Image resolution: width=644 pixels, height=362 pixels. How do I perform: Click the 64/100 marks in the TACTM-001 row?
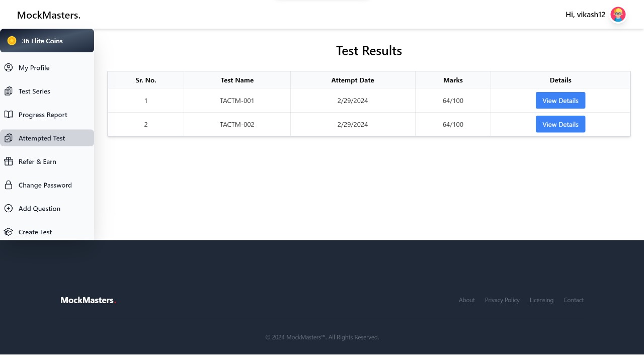tap(453, 101)
